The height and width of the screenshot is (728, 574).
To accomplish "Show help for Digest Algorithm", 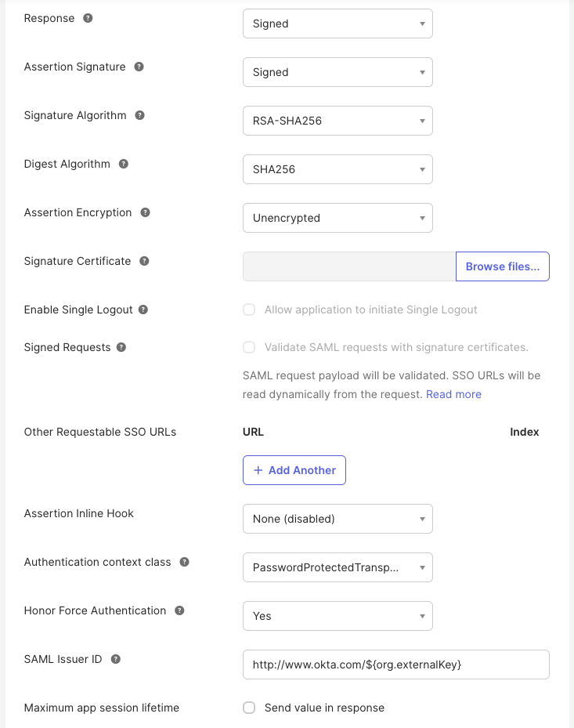I will pyautogui.click(x=124, y=164).
